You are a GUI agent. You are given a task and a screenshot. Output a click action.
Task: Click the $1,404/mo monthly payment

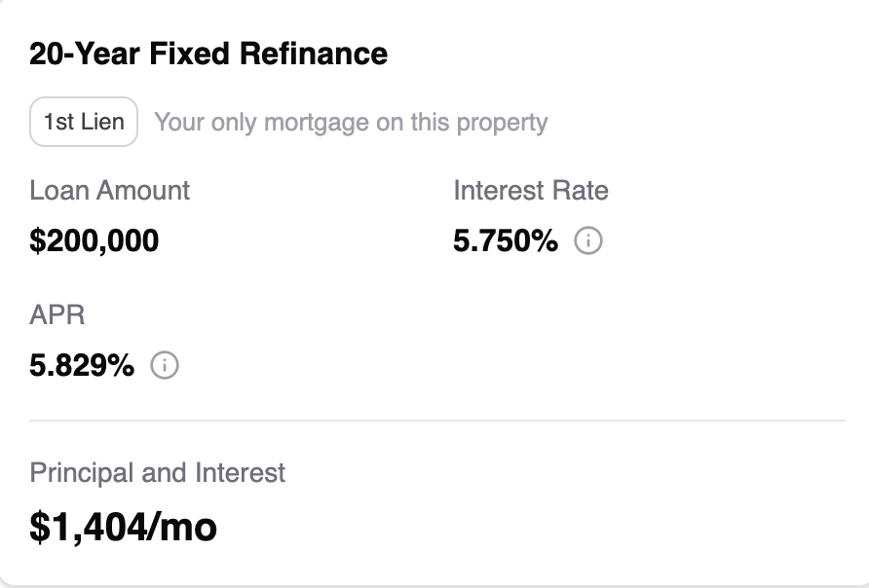click(x=124, y=527)
